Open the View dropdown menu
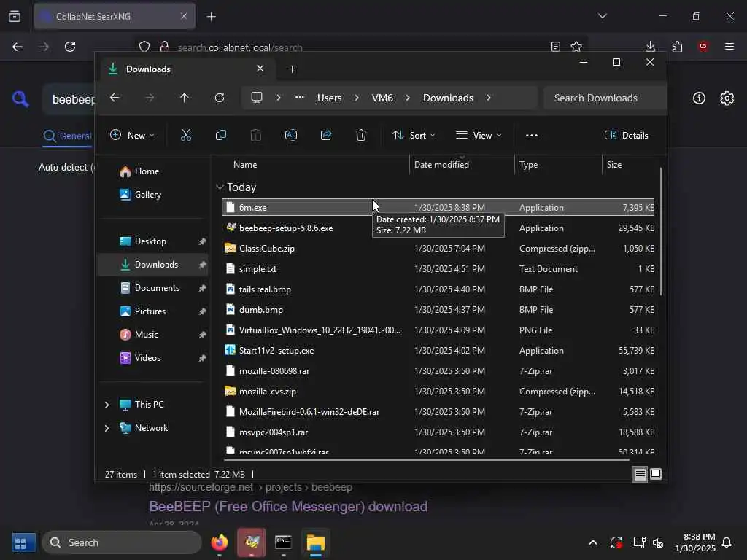 point(479,135)
